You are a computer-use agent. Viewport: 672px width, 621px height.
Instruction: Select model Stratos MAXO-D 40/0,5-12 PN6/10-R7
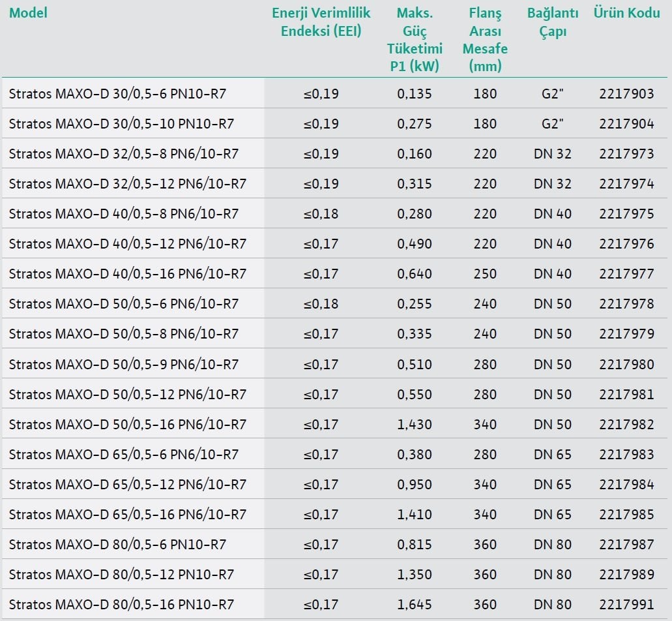coord(128,243)
